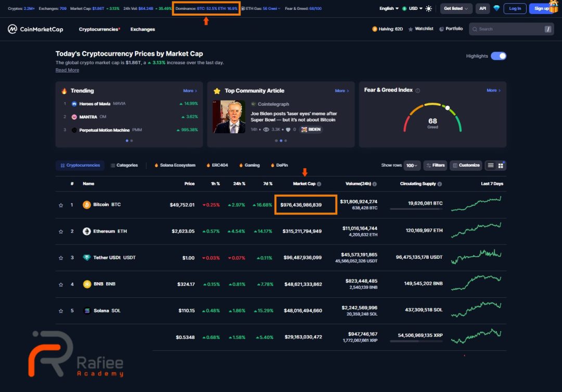
Task: Open the ERC404 tab
Action: (217, 166)
